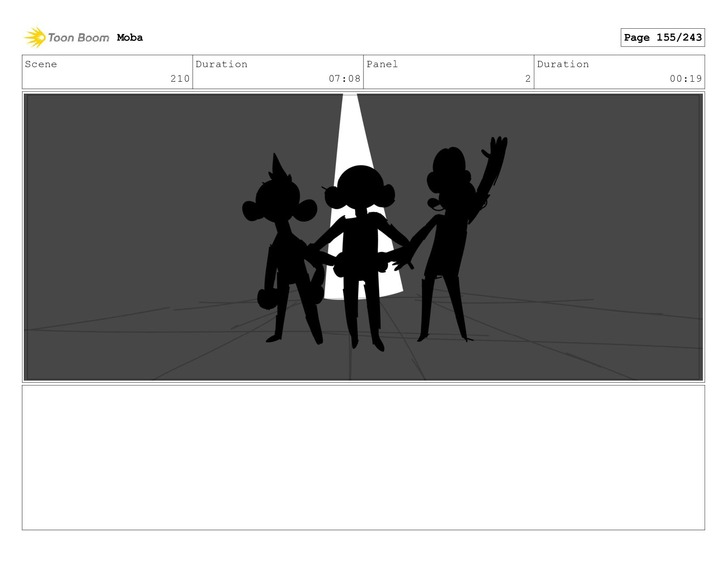The image size is (728, 563).
Task: Click the 'Duration' label beside the Scene cell
Action: click(x=221, y=64)
